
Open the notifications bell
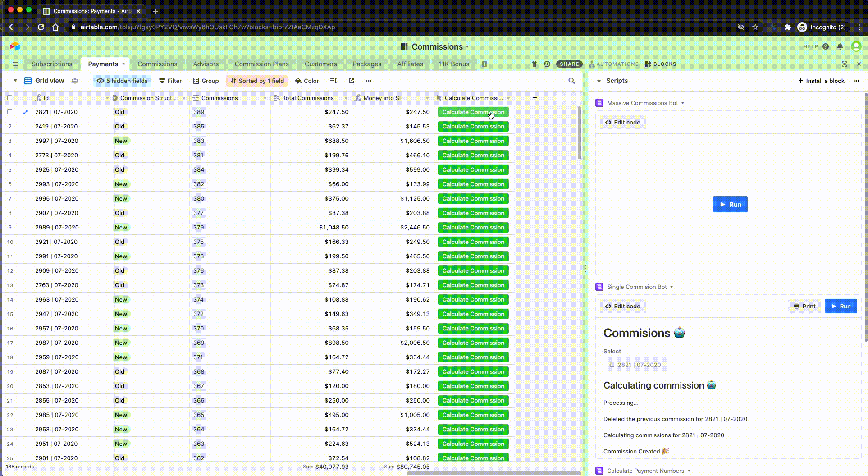click(x=840, y=46)
